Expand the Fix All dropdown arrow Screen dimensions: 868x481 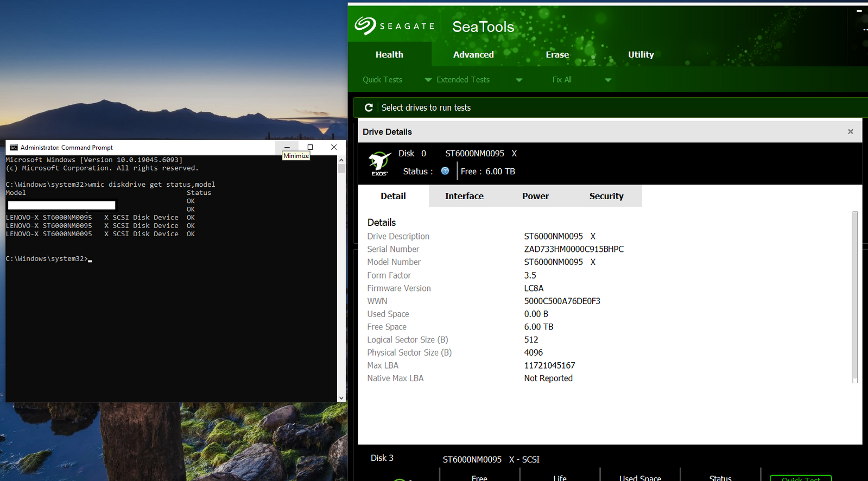(608, 80)
